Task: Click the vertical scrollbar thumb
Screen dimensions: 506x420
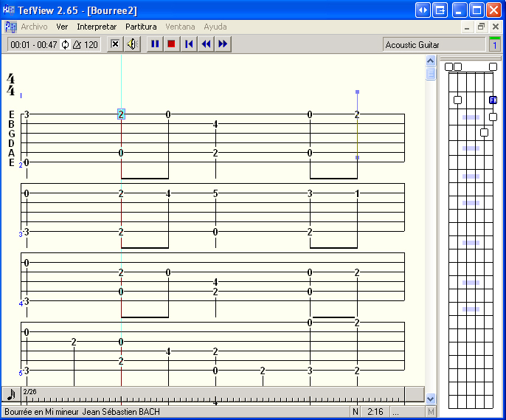Action: 431,74
